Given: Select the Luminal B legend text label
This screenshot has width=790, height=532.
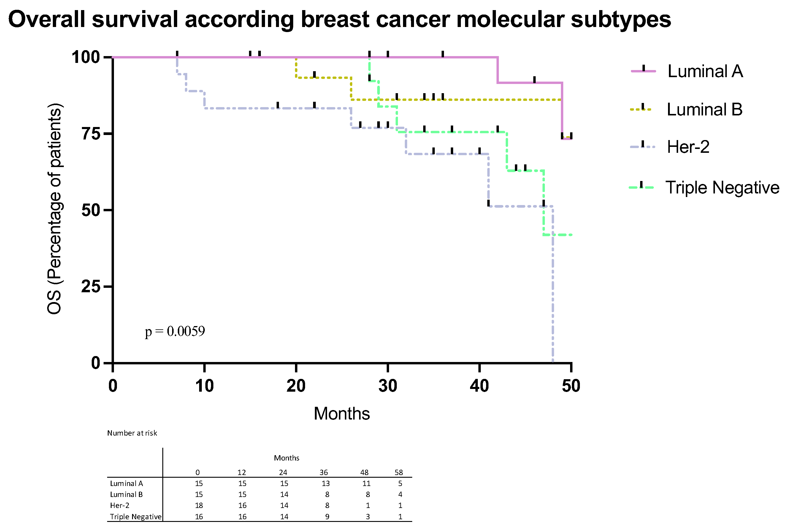Looking at the screenshot, I should click(704, 109).
